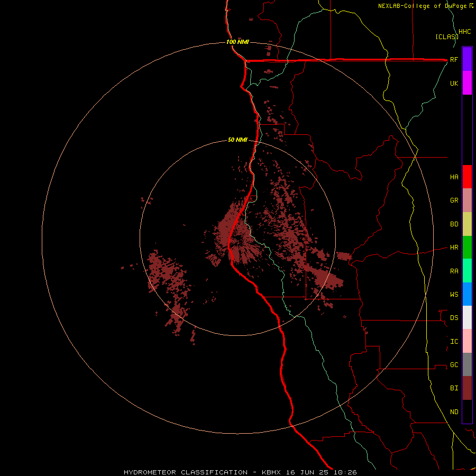This screenshot has width=476, height=476.
Task: Click the [CLAS] units label
Action: [x=446, y=36]
